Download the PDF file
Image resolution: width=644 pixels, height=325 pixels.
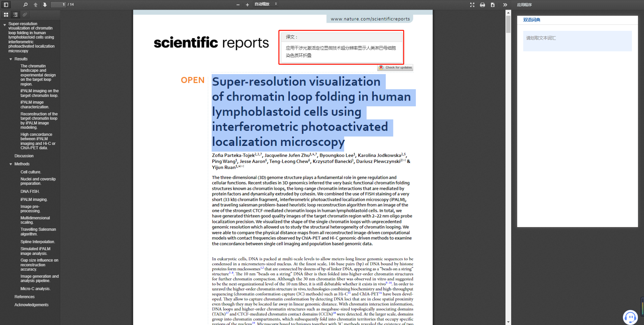pos(492,5)
